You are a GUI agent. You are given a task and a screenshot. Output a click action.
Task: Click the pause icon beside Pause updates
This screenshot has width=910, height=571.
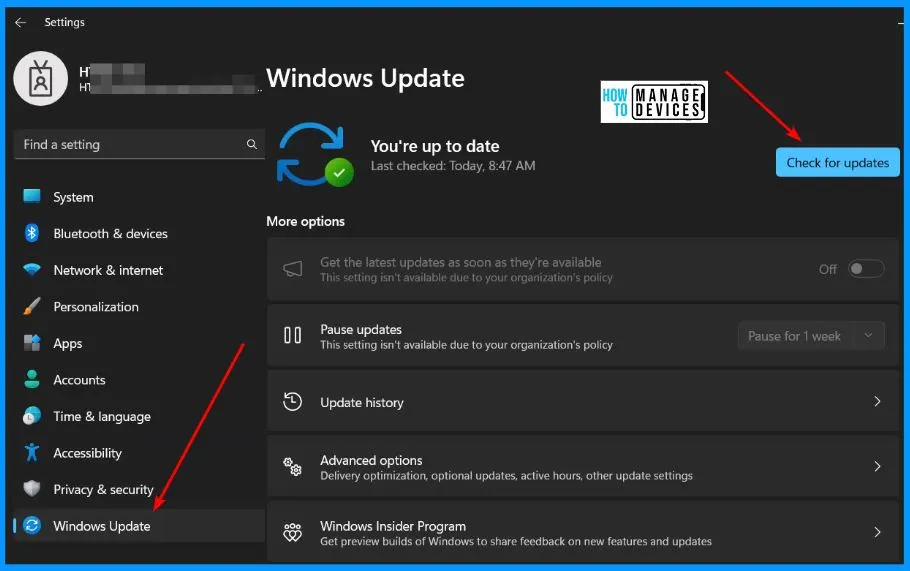(x=292, y=335)
